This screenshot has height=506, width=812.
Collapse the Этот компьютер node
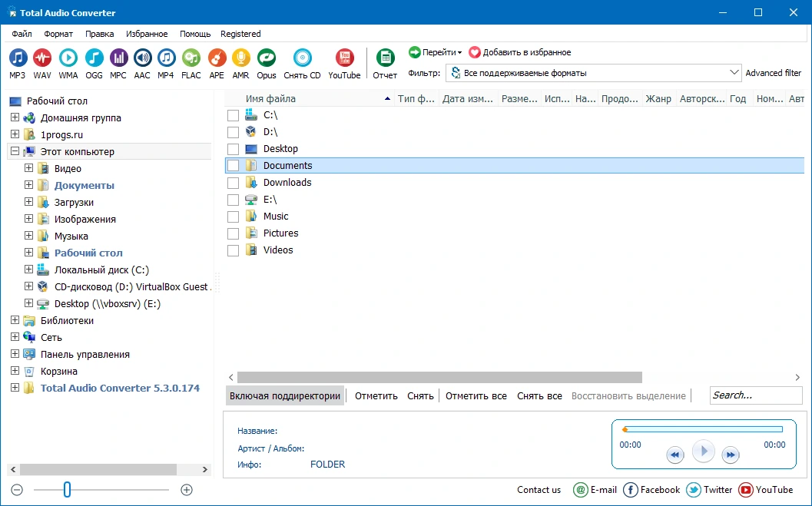pos(15,151)
